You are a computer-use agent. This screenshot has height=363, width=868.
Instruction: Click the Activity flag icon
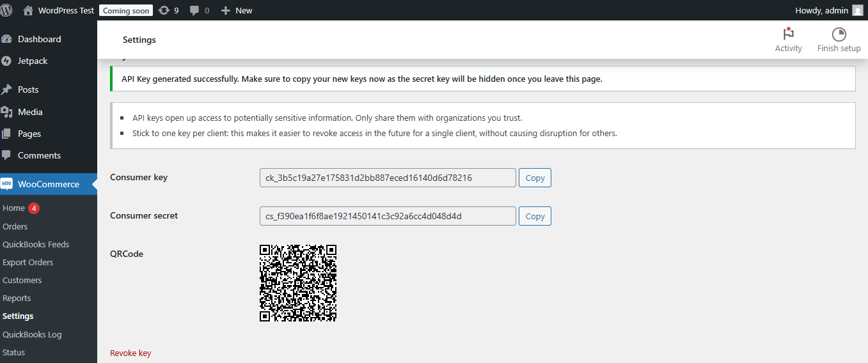tap(788, 35)
